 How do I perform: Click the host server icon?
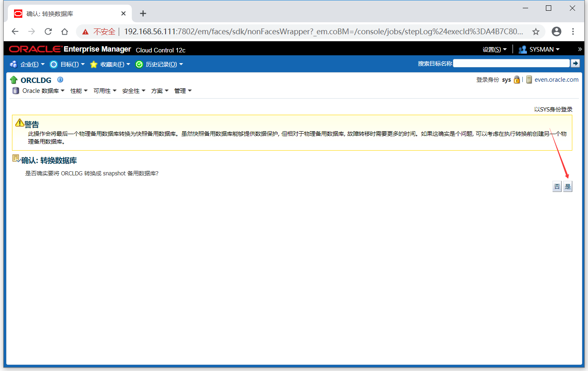(x=529, y=80)
